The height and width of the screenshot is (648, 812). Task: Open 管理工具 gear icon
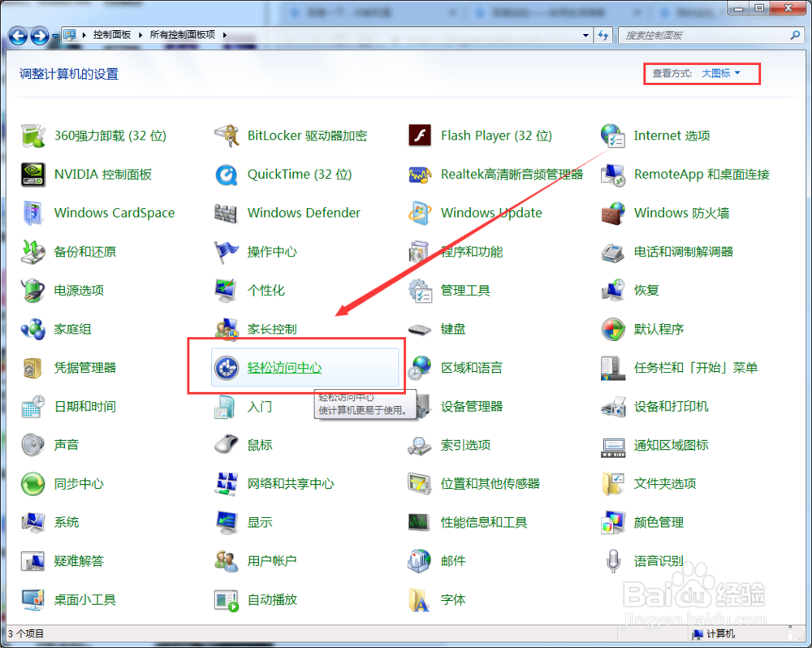tap(420, 290)
